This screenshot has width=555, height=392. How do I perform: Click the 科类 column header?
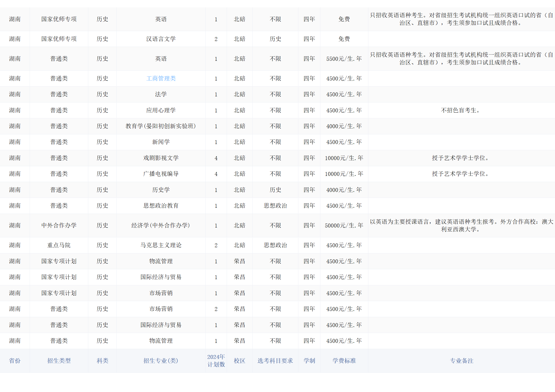pyautogui.click(x=102, y=361)
